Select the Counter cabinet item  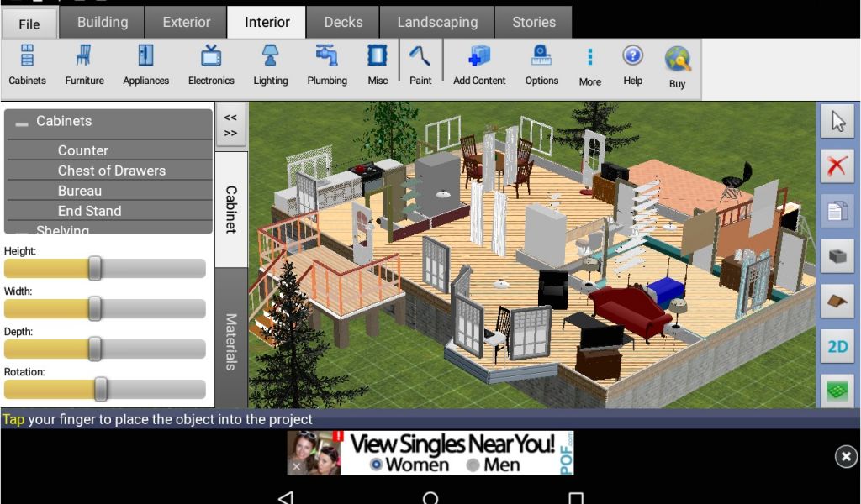tap(82, 150)
